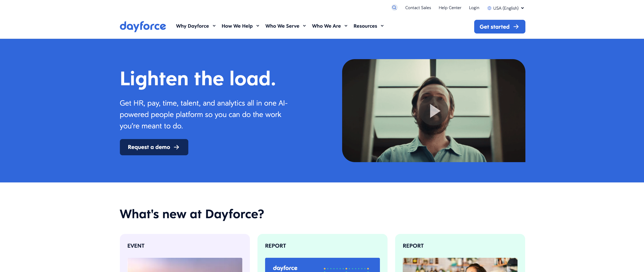
Task: Click the Login link
Action: (474, 8)
